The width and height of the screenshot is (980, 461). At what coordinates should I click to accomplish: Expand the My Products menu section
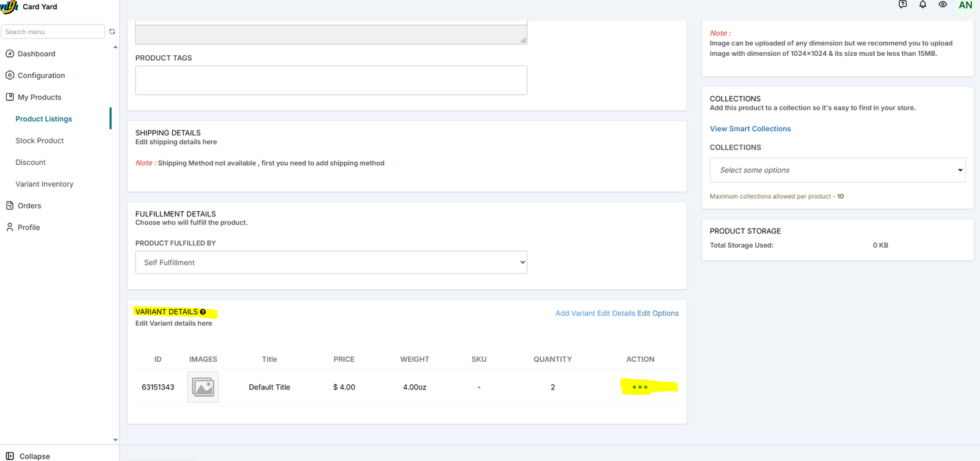39,97
